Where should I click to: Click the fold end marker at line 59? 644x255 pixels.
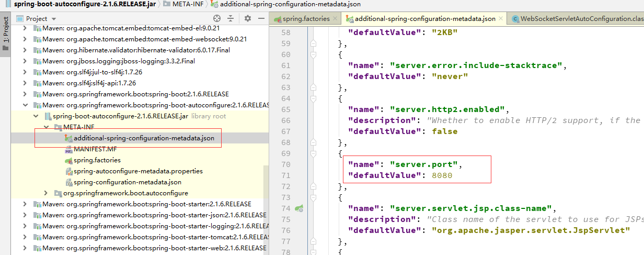coord(313,43)
